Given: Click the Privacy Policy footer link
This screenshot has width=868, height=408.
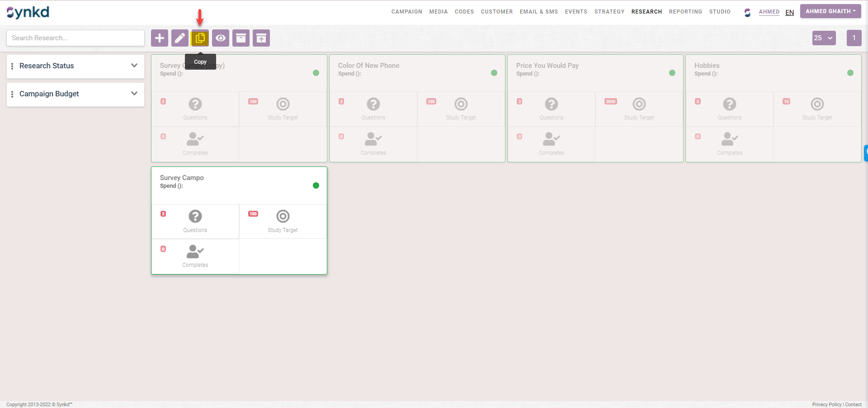Looking at the screenshot, I should (x=826, y=404).
